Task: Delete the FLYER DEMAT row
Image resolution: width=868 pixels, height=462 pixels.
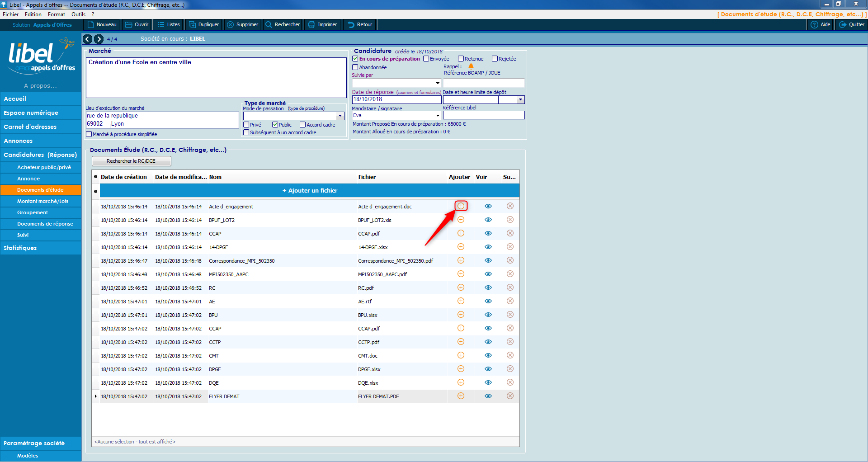Action: (510, 396)
